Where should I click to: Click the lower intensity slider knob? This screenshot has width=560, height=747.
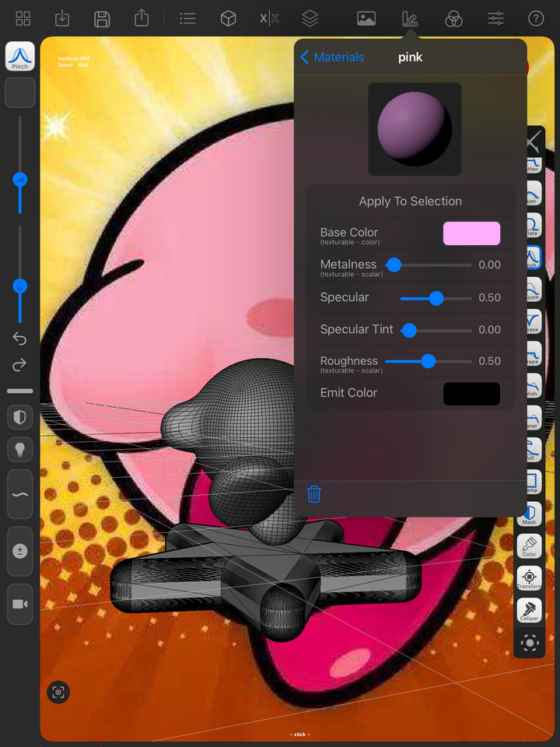(x=19, y=286)
